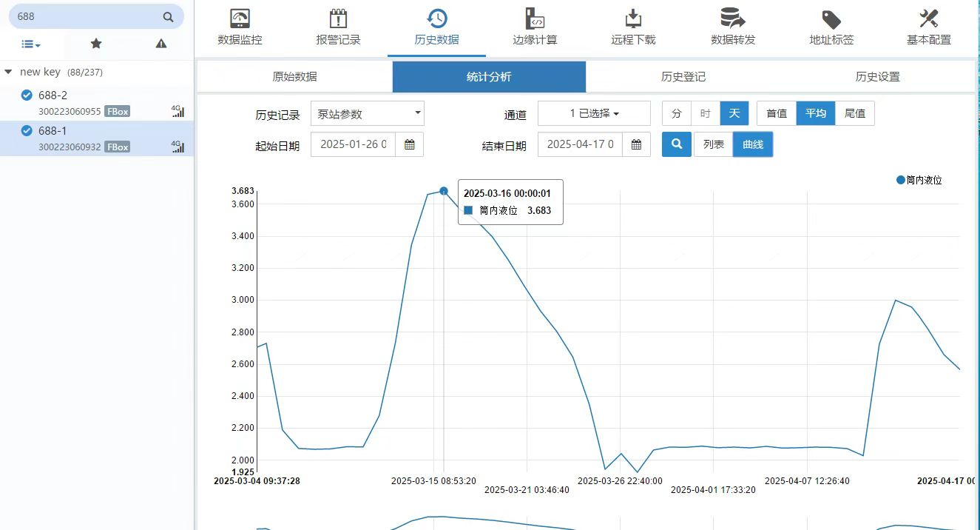Collapse the new key device group
The height and width of the screenshot is (530, 980).
(8, 72)
